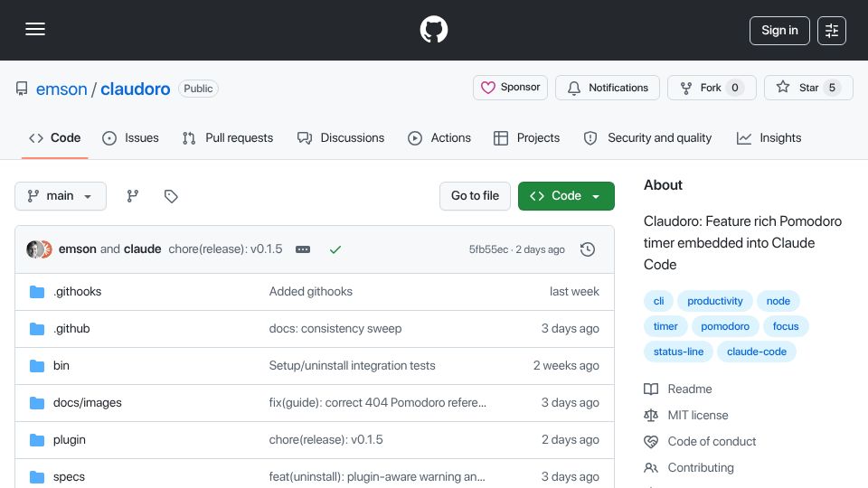The width and height of the screenshot is (868, 488).
Task: Open the .github folder
Action: [71, 329]
